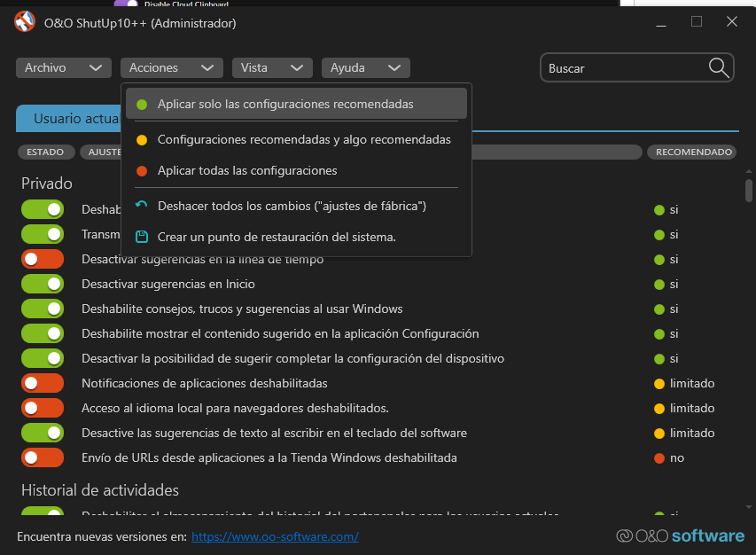Enable 'Desactivar sugerencias en la línea de tiempo' toggle
756x555 pixels.
tap(43, 259)
